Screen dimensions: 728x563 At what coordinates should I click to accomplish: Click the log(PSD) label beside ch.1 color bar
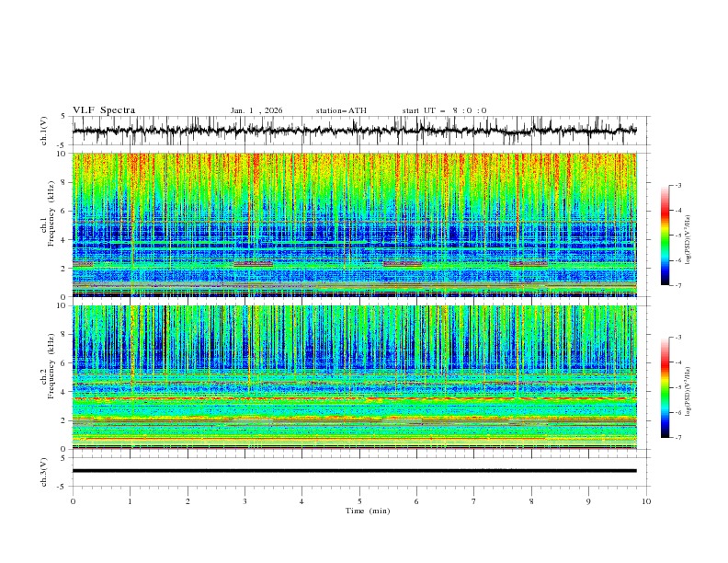pos(688,240)
